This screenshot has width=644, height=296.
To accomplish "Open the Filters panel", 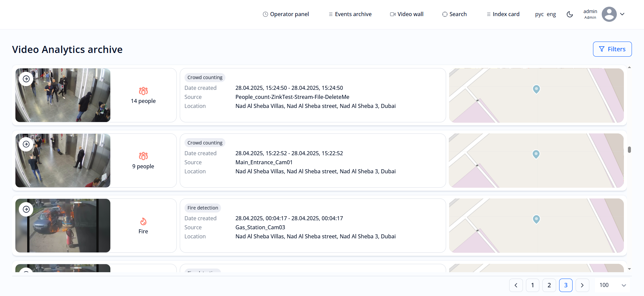I will coord(612,49).
